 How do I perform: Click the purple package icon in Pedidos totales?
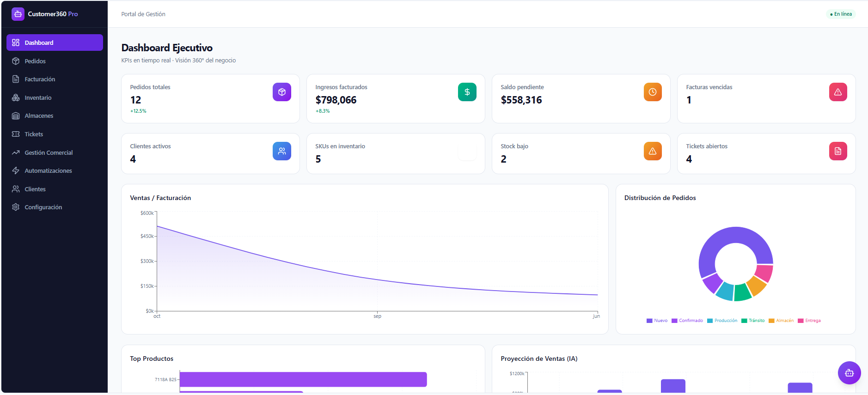[x=282, y=92]
